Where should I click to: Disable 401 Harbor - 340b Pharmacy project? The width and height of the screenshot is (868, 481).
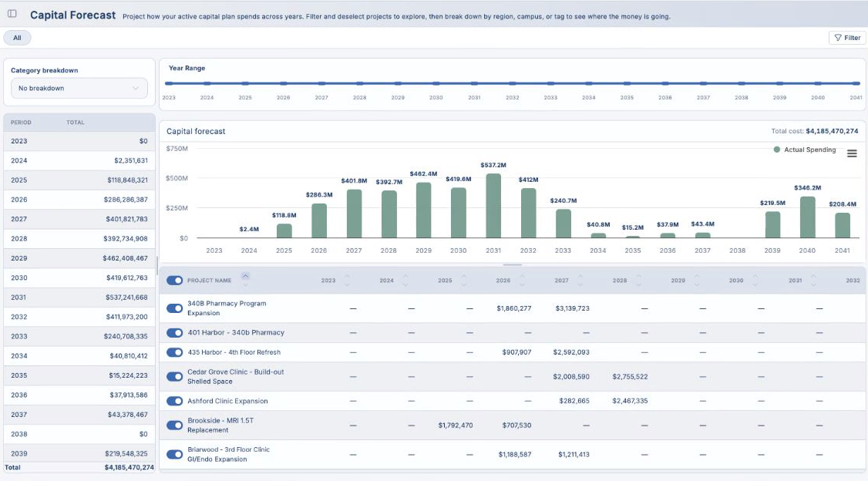tap(174, 333)
